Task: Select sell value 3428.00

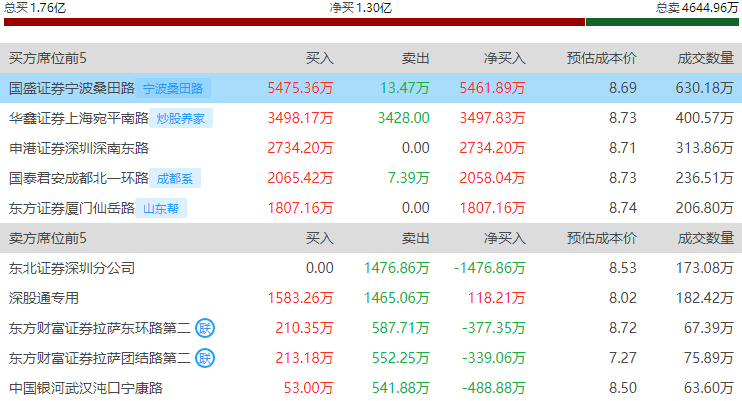Action: tap(404, 118)
